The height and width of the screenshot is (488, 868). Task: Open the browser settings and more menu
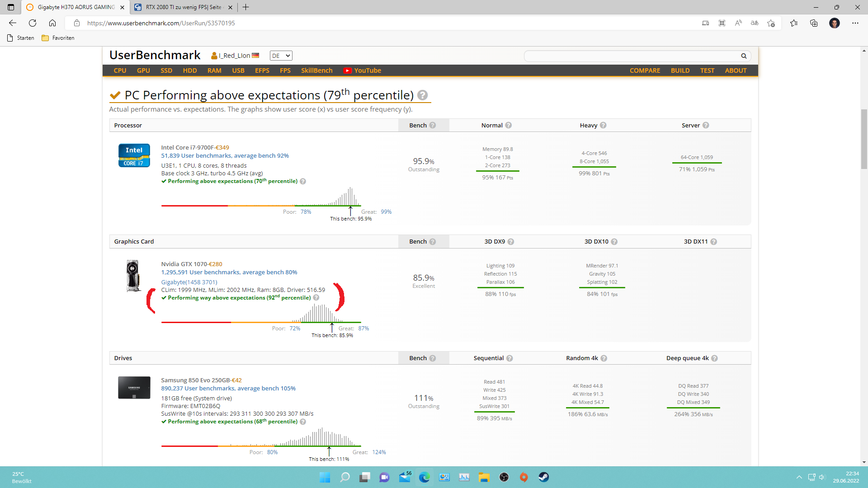click(855, 23)
